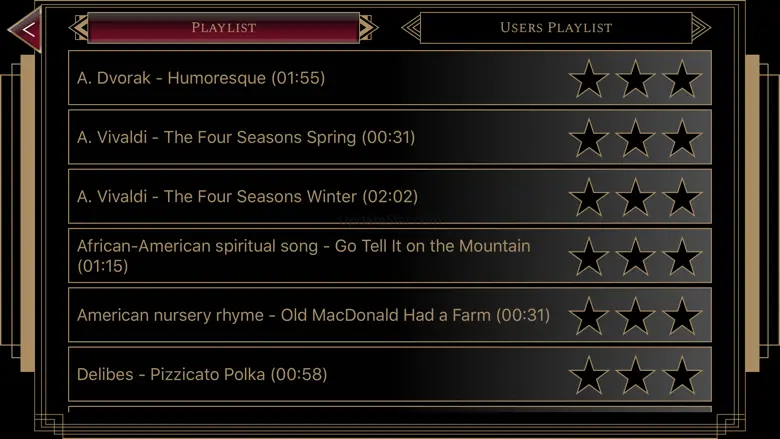Select third star for Go Tell It on the Mountain
The image size is (780, 439).
(x=682, y=256)
